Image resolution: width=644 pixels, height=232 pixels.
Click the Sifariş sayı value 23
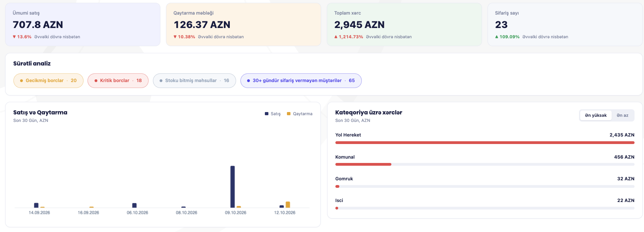(501, 25)
